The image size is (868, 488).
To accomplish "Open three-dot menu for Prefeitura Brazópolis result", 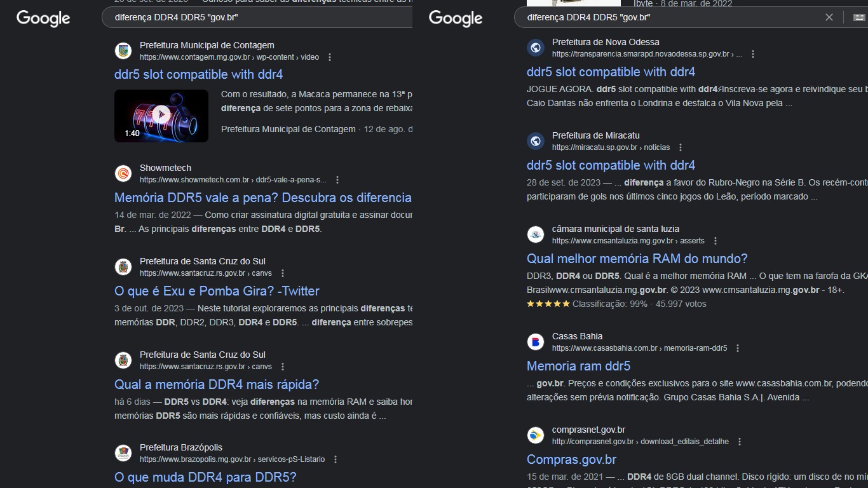I will pyautogui.click(x=336, y=459).
